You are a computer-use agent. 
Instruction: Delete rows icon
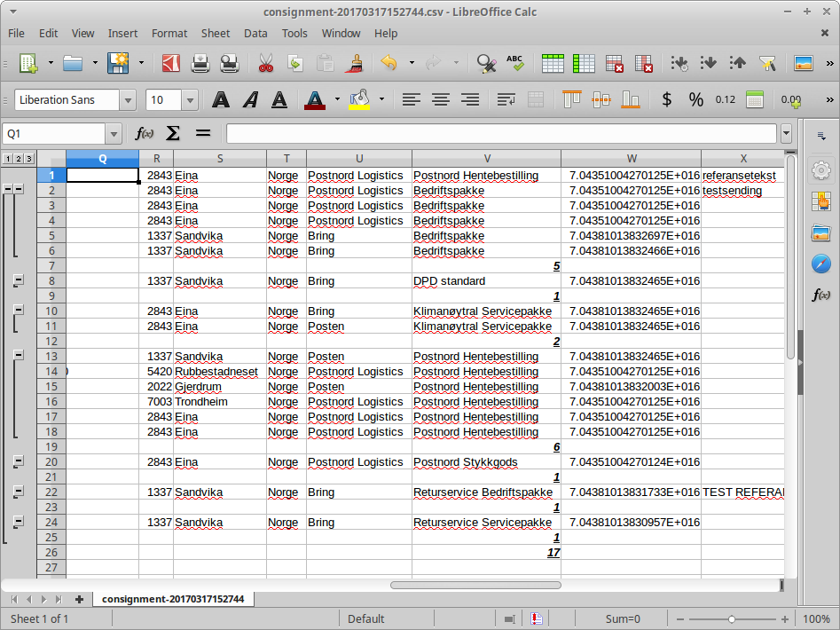pos(614,63)
